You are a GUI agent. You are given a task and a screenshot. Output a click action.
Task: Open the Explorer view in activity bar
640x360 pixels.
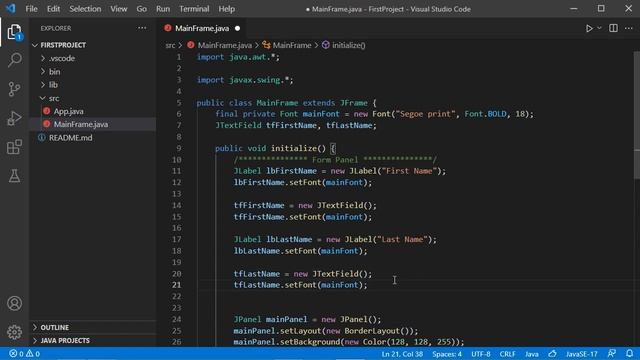pos(14,32)
